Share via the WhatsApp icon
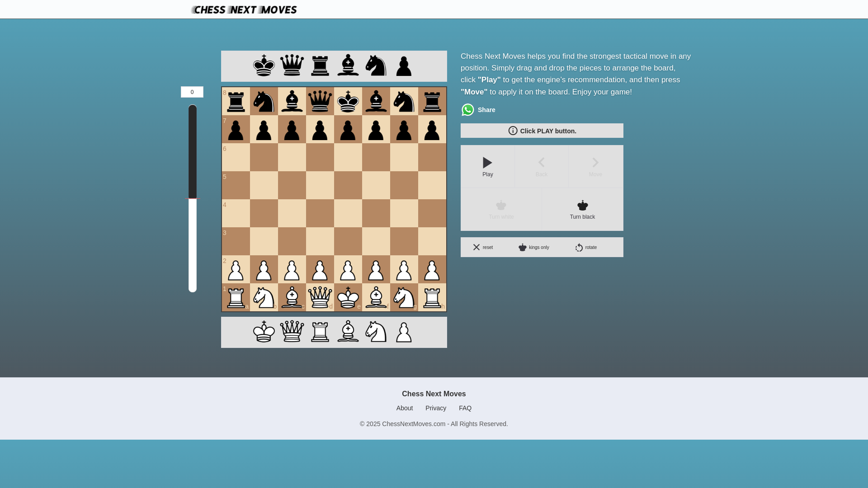868x488 pixels. pyautogui.click(x=468, y=110)
